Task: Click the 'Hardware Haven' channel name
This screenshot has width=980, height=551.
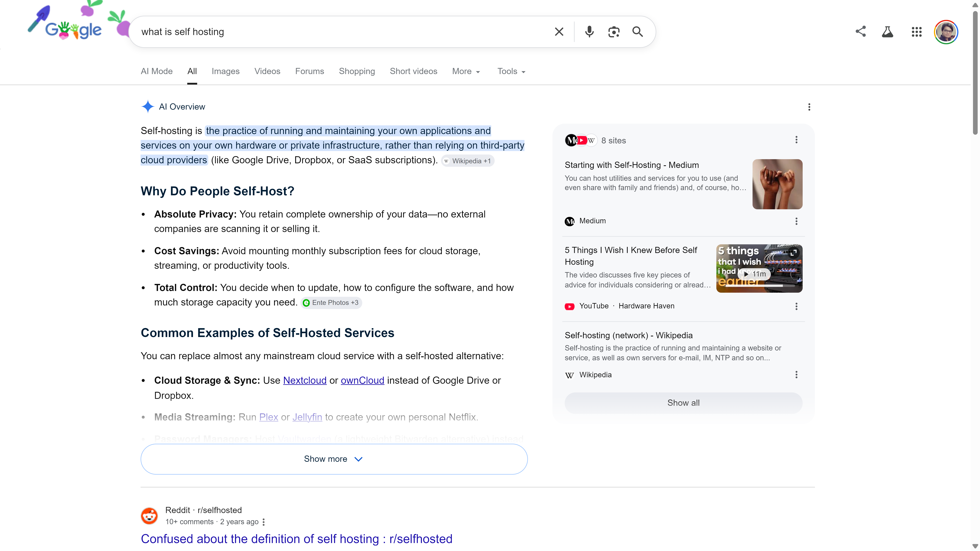Action: [x=646, y=306]
